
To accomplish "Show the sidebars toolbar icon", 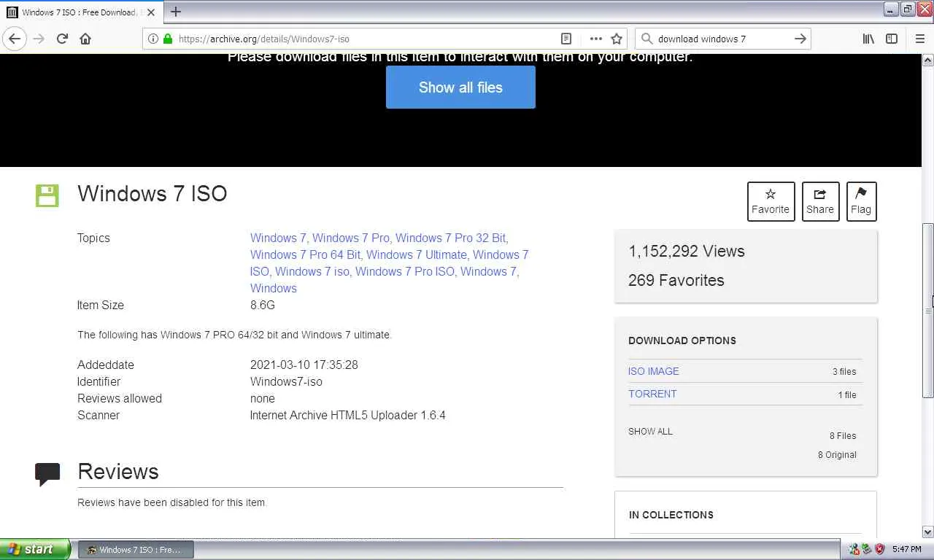I will pyautogui.click(x=892, y=39).
